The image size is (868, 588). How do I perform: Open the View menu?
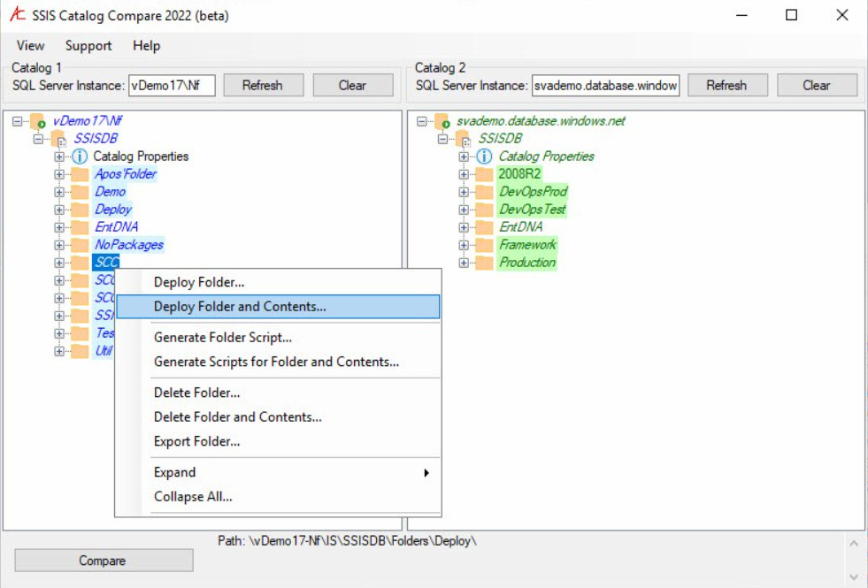pos(30,45)
